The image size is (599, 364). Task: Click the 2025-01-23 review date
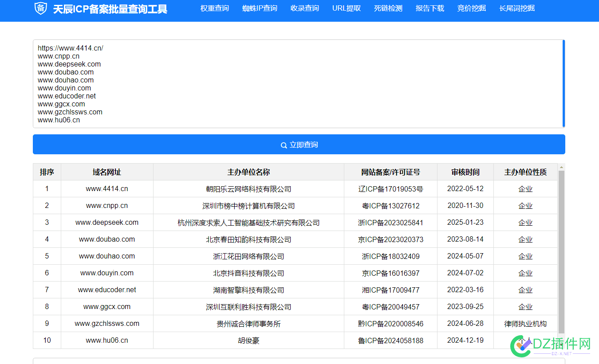(465, 223)
